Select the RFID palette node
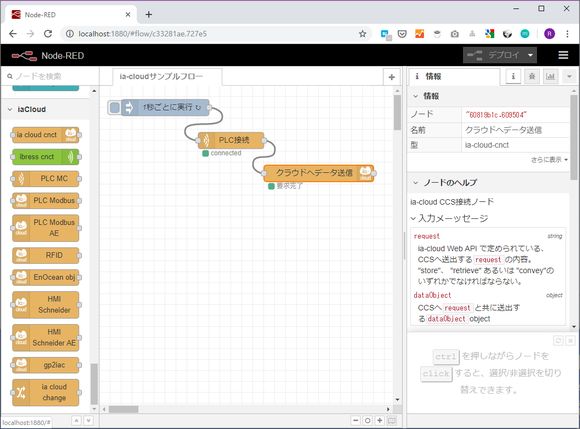This screenshot has width=580, height=429. [x=46, y=255]
